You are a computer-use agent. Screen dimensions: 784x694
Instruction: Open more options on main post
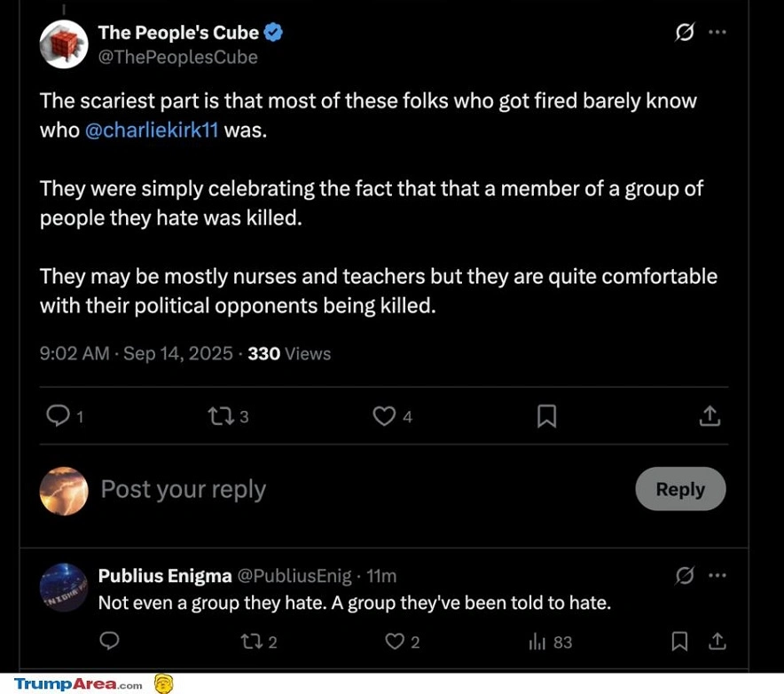[717, 33]
